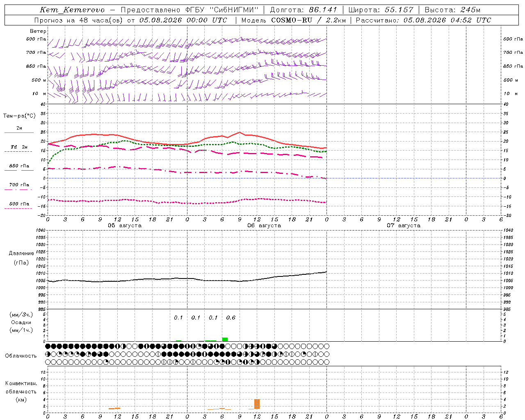Click the 0.6 precipitation value label

click(231, 317)
